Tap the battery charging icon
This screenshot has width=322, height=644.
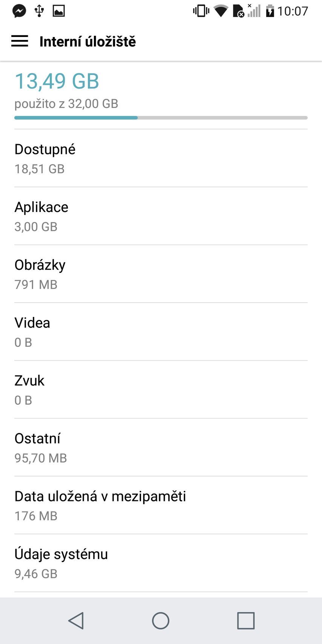[270, 11]
